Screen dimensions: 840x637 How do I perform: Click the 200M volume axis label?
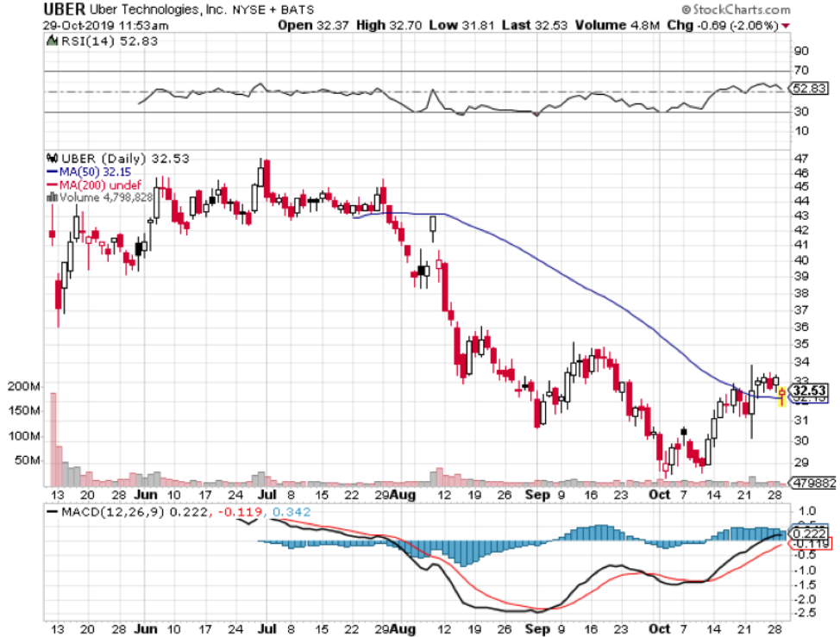[23, 386]
